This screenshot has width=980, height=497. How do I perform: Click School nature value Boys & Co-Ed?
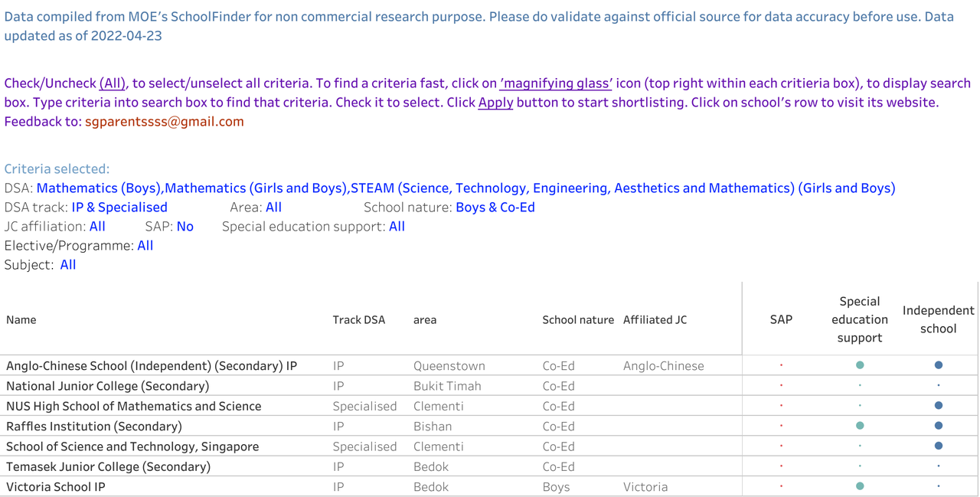click(x=495, y=208)
